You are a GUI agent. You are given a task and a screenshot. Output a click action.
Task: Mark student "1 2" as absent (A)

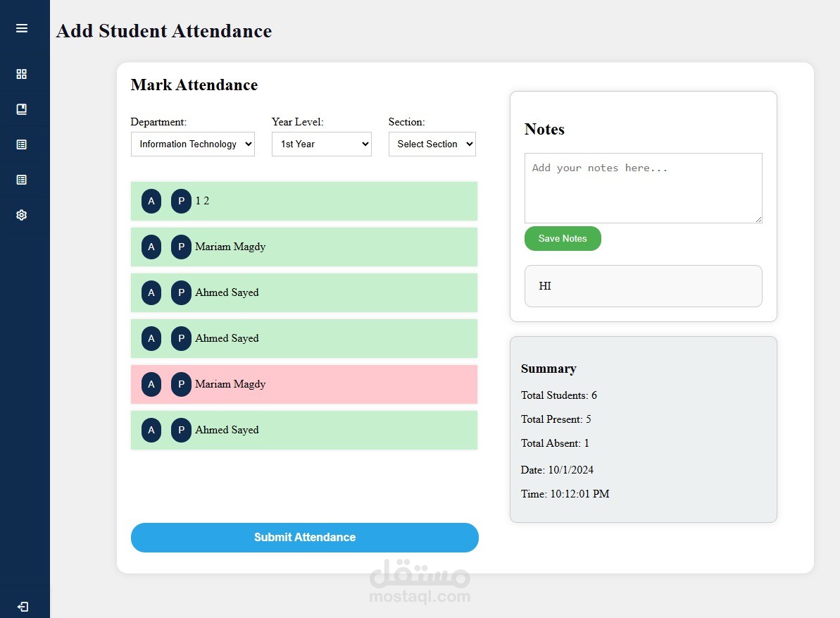(151, 201)
